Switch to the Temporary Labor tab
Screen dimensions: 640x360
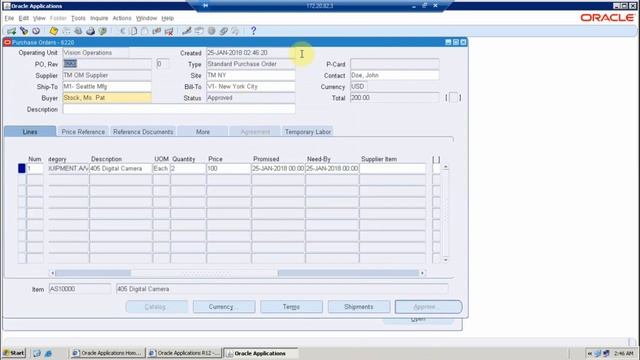click(308, 131)
